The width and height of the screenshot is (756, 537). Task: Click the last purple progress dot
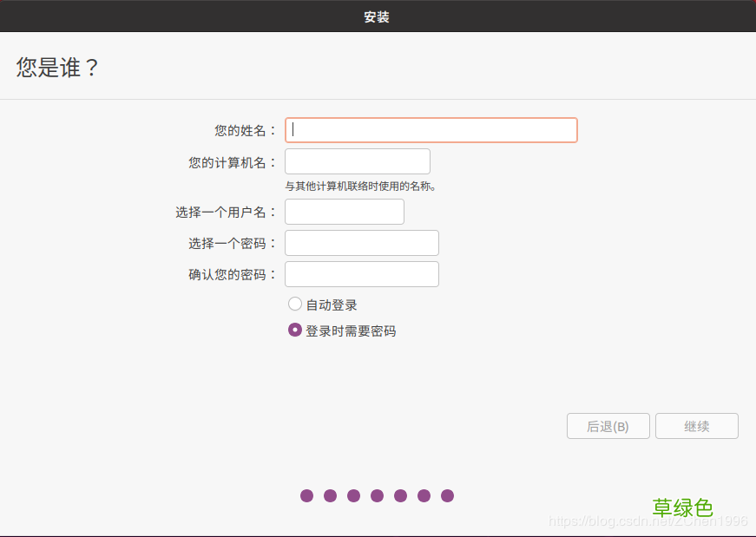point(447,495)
